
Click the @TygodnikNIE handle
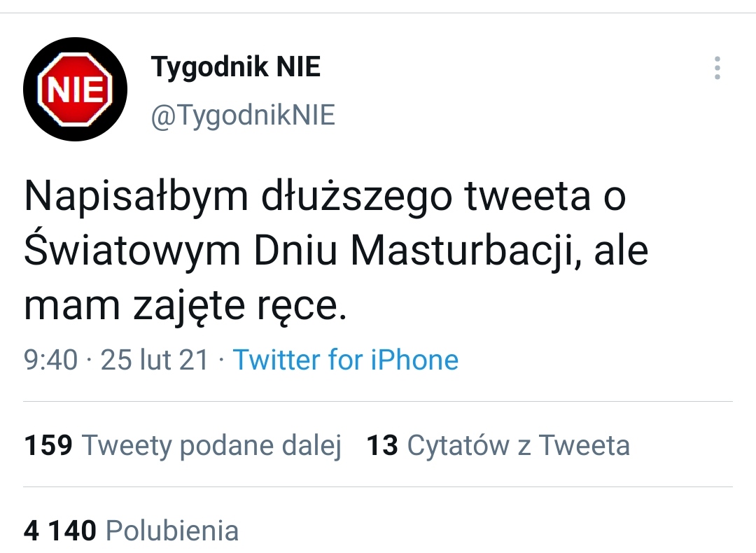point(243,115)
